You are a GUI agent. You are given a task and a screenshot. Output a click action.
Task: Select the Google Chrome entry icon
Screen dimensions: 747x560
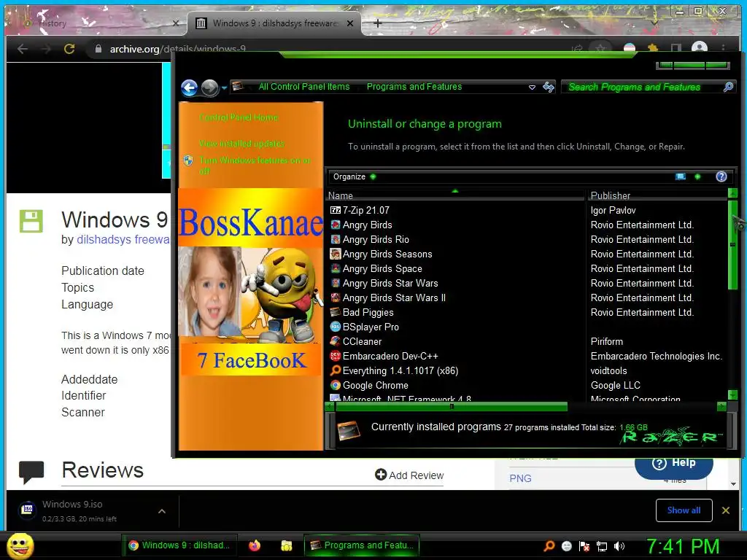[336, 385]
